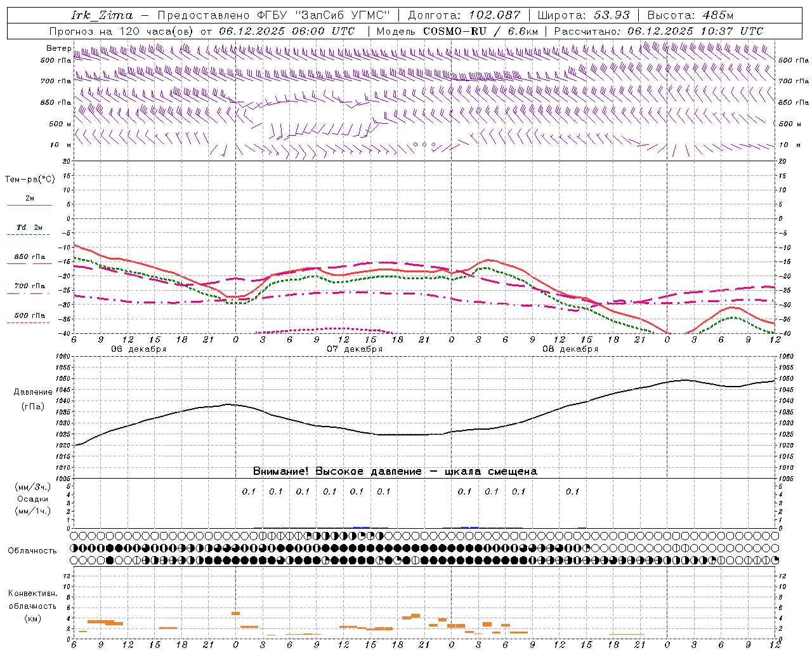The width and height of the screenshot is (812, 650).
Task: Click the Irk_Zima station title
Action: [102, 15]
